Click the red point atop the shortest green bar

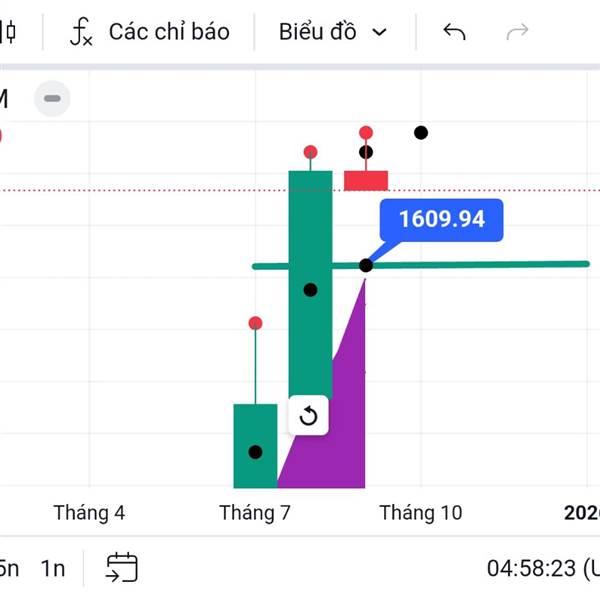click(x=255, y=323)
